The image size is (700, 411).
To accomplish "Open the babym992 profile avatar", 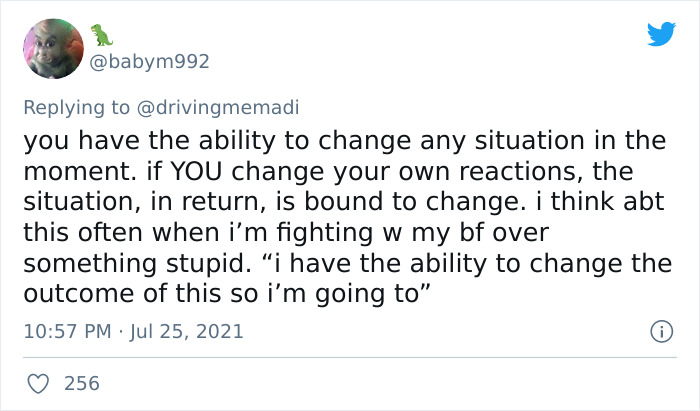I will pos(52,51).
